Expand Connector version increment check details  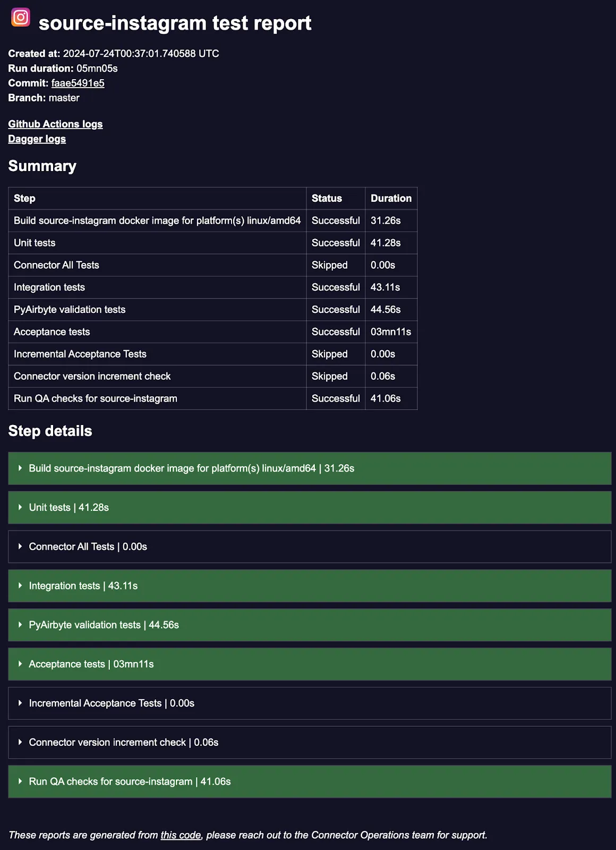310,742
